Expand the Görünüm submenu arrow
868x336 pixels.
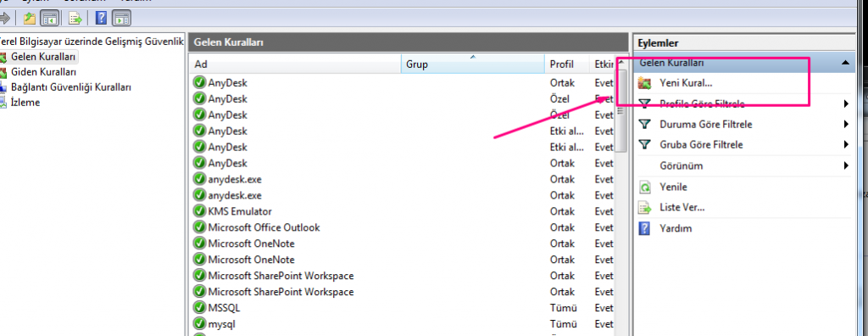pos(846,165)
